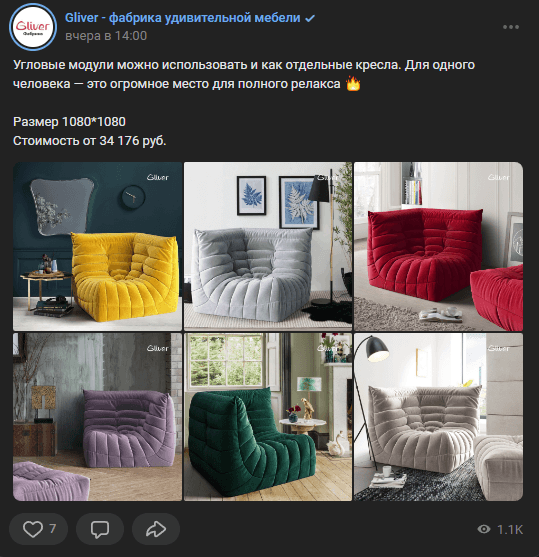539x557 pixels.
Task: Like the post with the heart icon
Action: [33, 529]
